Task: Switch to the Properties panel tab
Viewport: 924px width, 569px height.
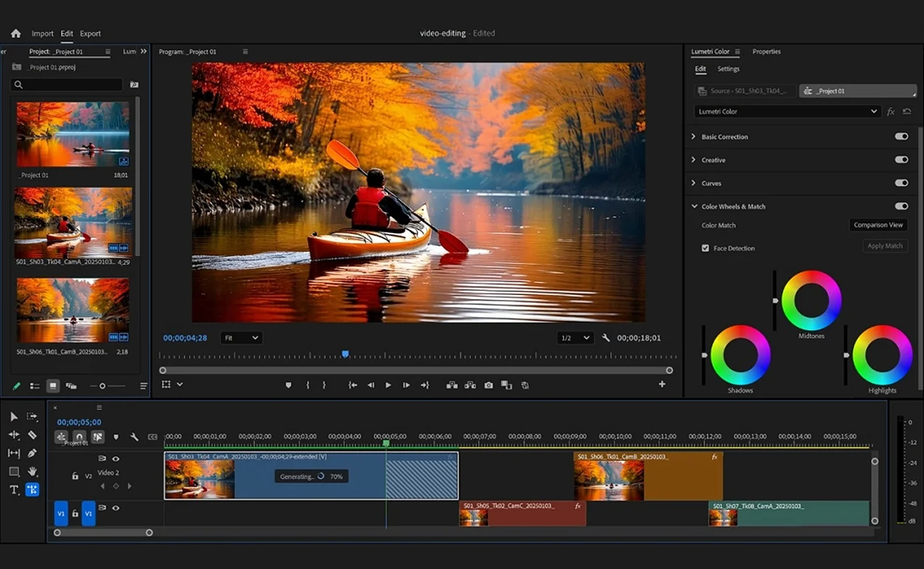Action: tap(766, 51)
